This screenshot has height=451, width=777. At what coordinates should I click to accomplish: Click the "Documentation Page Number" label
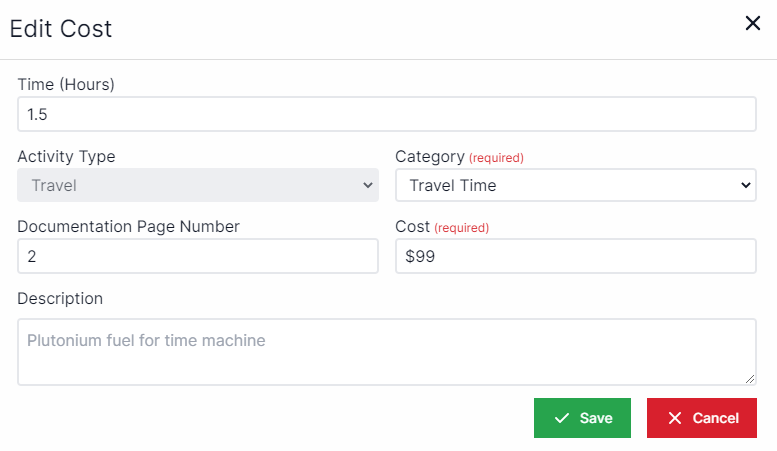click(x=128, y=227)
